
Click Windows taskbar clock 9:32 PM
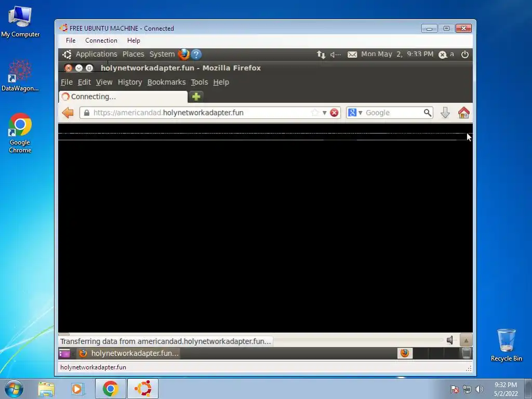coord(506,389)
